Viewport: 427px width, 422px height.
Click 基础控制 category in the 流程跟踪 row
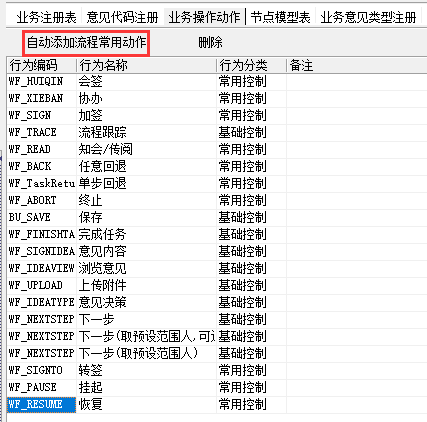(x=243, y=133)
